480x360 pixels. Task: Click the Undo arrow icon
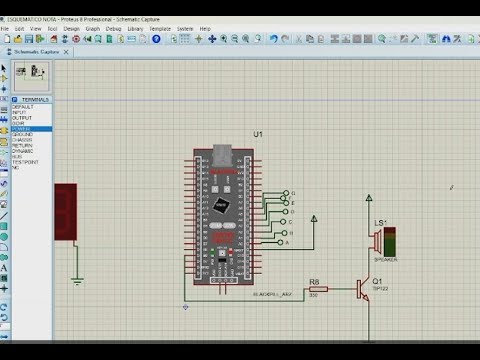click(274, 39)
